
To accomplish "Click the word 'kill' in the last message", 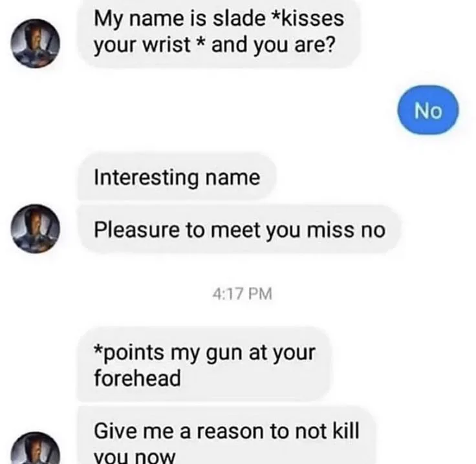I will pyautogui.click(x=346, y=430).
